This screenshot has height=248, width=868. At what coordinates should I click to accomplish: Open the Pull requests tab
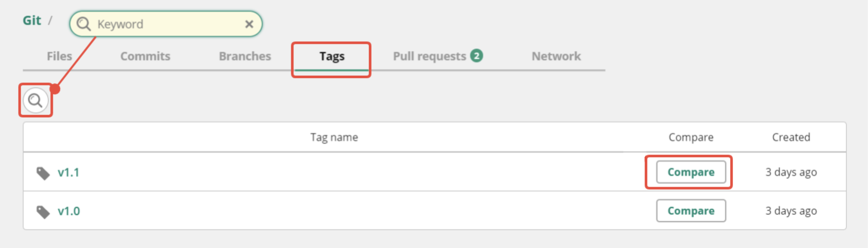[429, 56]
